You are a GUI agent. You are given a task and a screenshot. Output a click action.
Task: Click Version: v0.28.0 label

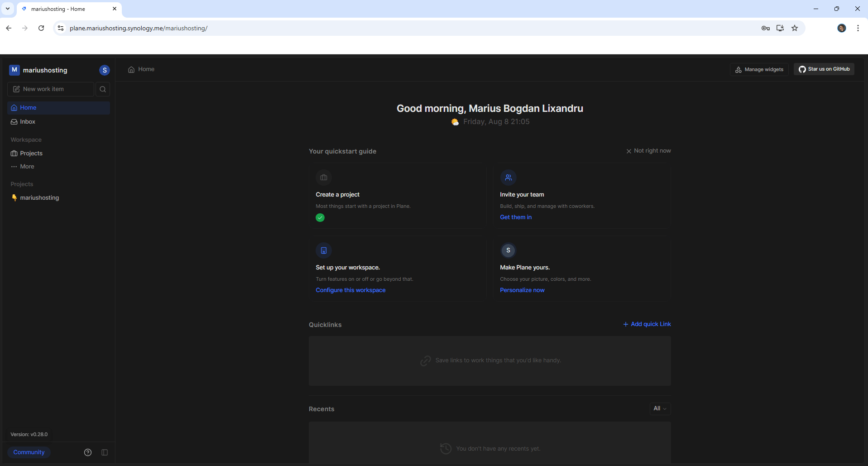29,434
